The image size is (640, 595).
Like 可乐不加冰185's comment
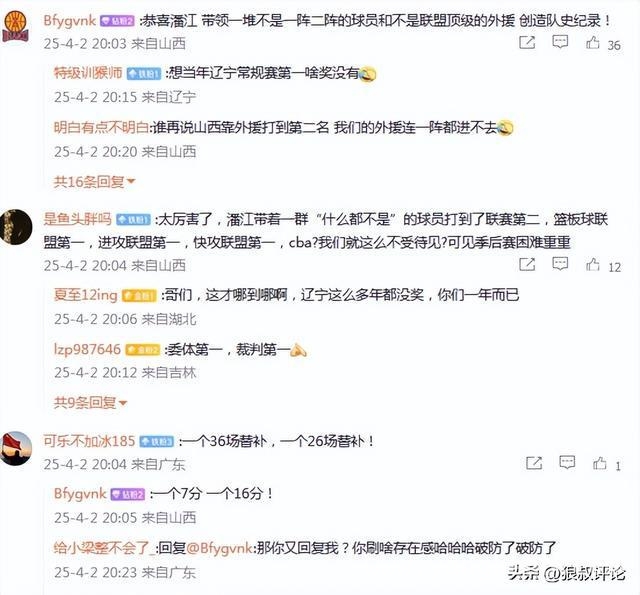[600, 463]
